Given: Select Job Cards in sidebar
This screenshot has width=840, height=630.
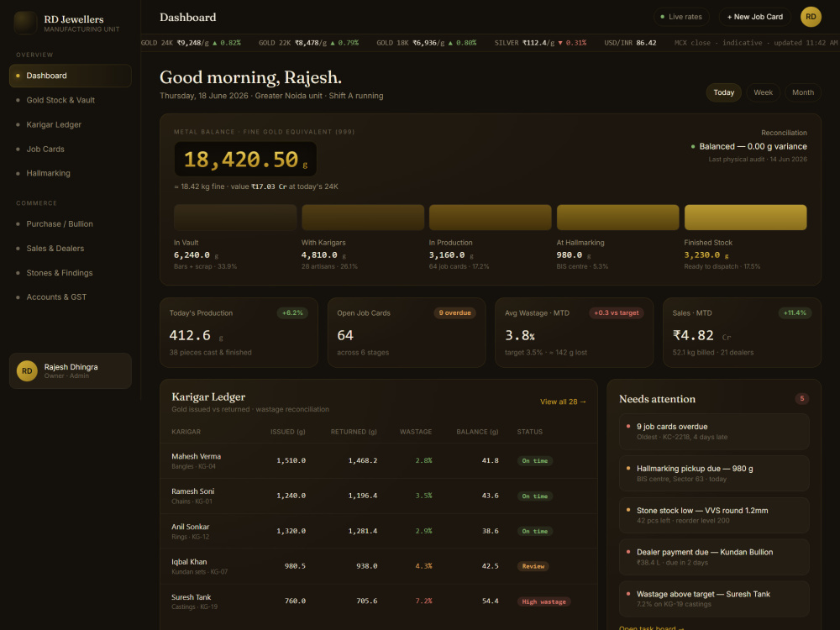Looking at the screenshot, I should coord(71,149).
